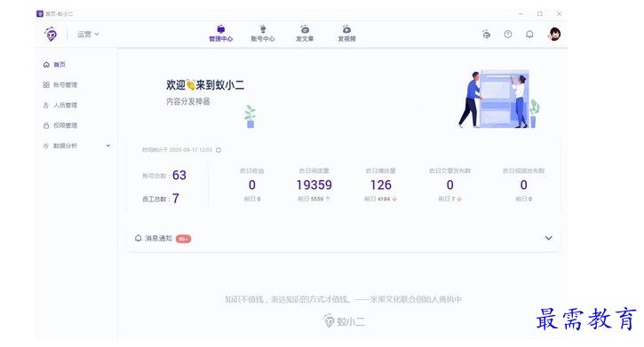The width and height of the screenshot is (644, 347).
Task: Click the 昨日收益 label
Action: [251, 170]
